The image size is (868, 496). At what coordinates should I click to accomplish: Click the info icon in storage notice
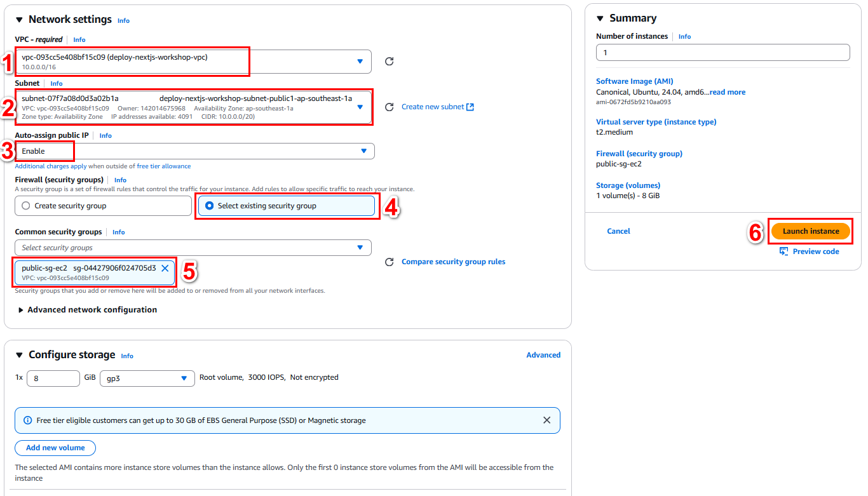pyautogui.click(x=27, y=420)
